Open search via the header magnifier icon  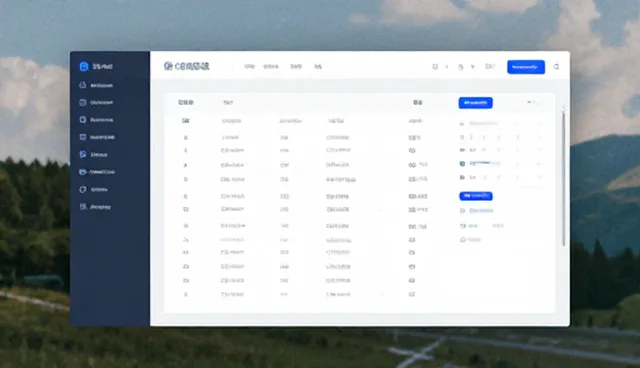coord(556,67)
